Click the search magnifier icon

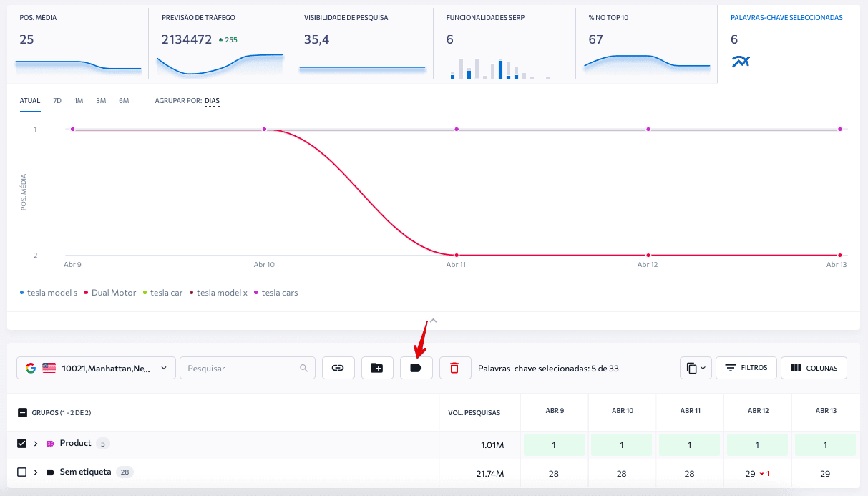pos(304,368)
